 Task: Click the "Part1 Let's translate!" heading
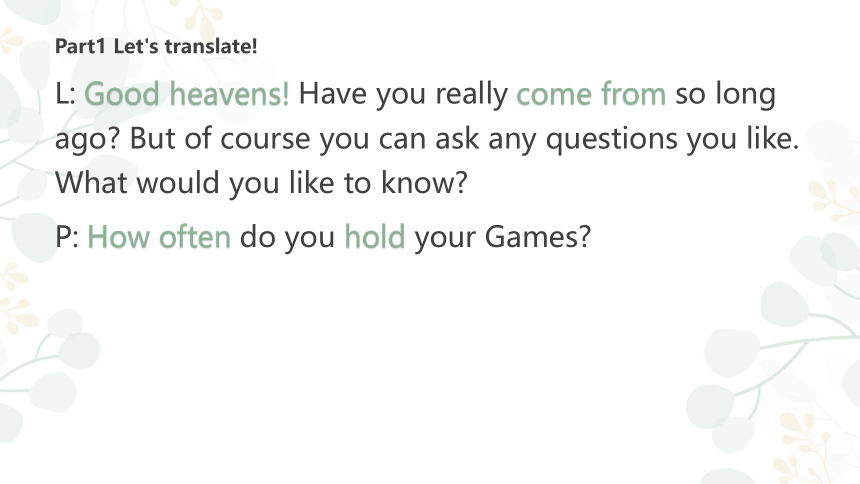pos(156,46)
